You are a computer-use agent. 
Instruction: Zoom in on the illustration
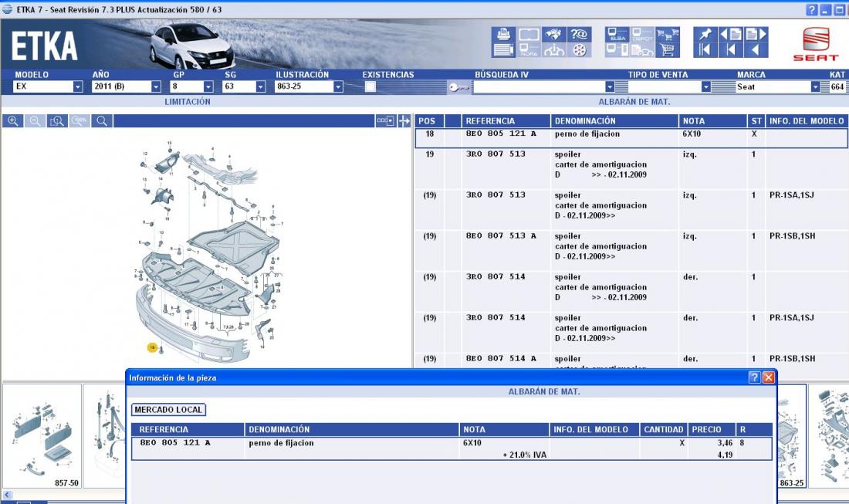[13, 120]
